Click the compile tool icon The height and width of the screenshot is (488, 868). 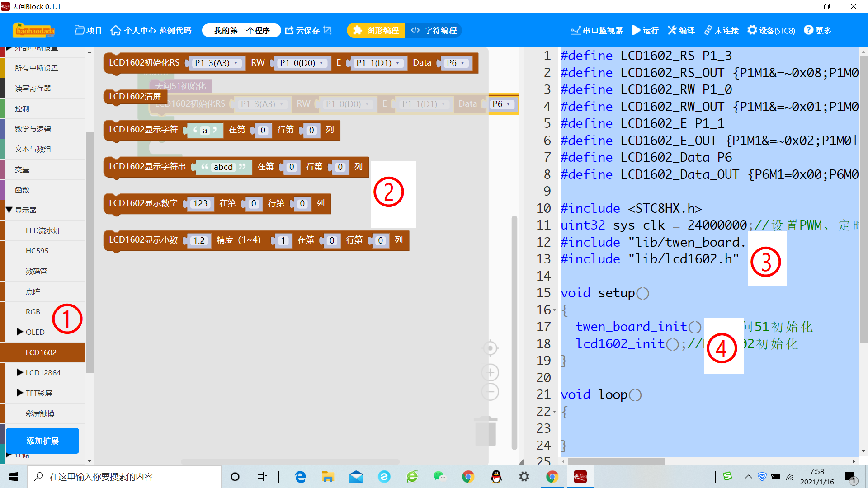672,30
